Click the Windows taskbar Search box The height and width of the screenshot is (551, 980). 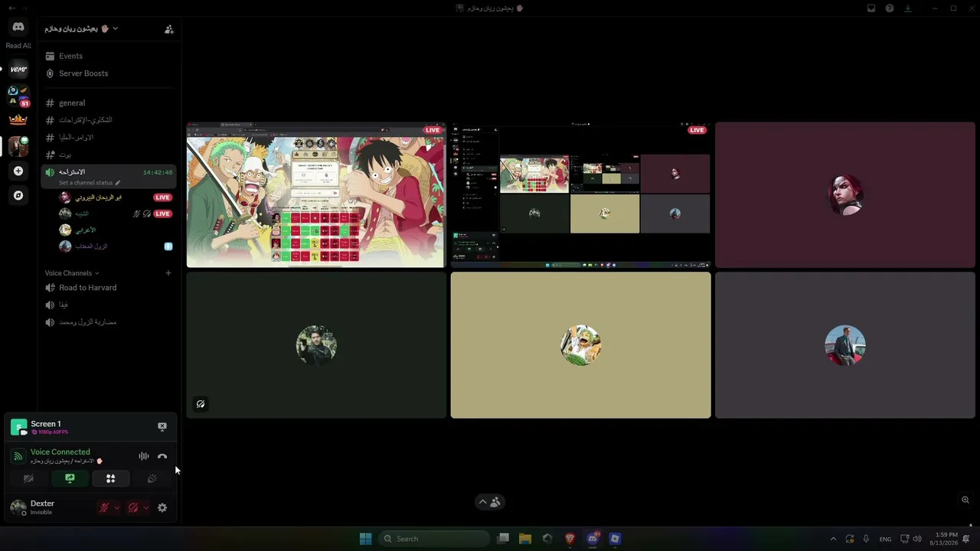[x=434, y=539]
